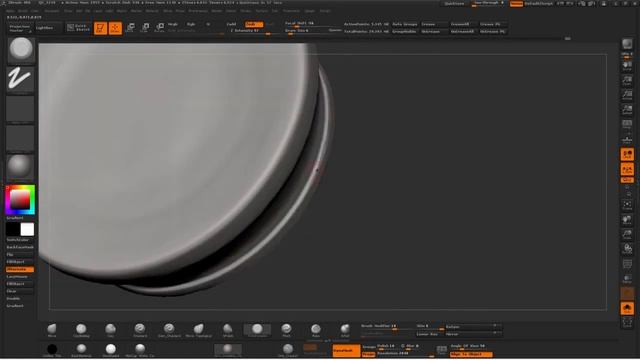
Task: Click the Auto Groups button
Action: pyautogui.click(x=404, y=24)
